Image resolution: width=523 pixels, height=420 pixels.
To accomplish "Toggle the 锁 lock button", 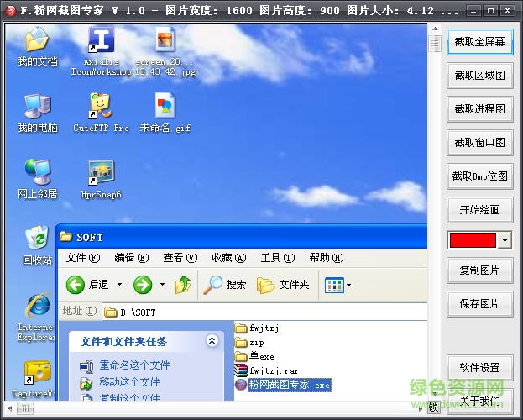I will [x=434, y=407].
